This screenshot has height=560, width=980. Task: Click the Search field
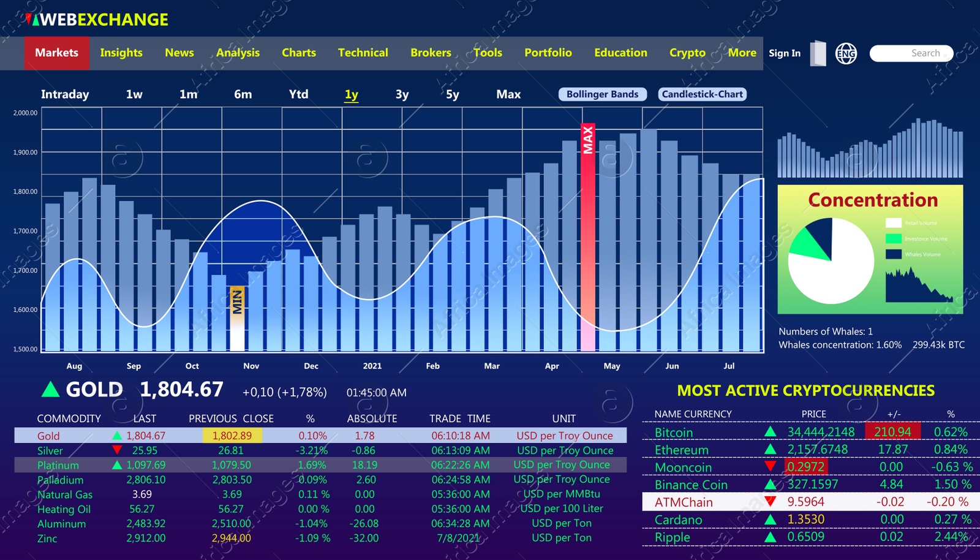[x=911, y=53]
